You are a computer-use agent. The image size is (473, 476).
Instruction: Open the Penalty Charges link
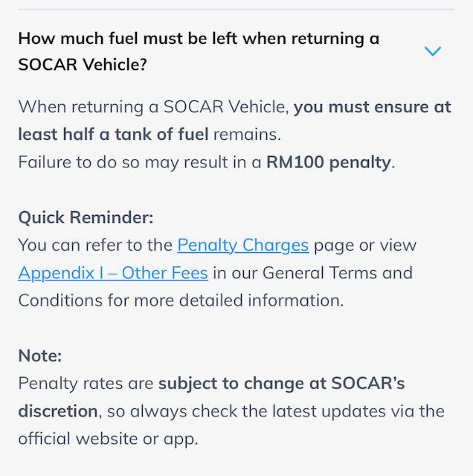(242, 245)
